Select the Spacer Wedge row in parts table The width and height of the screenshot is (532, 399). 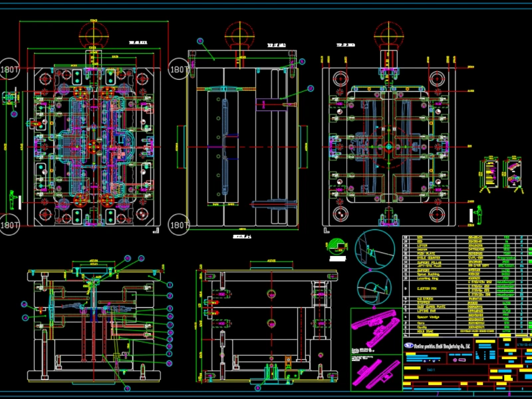click(427, 317)
